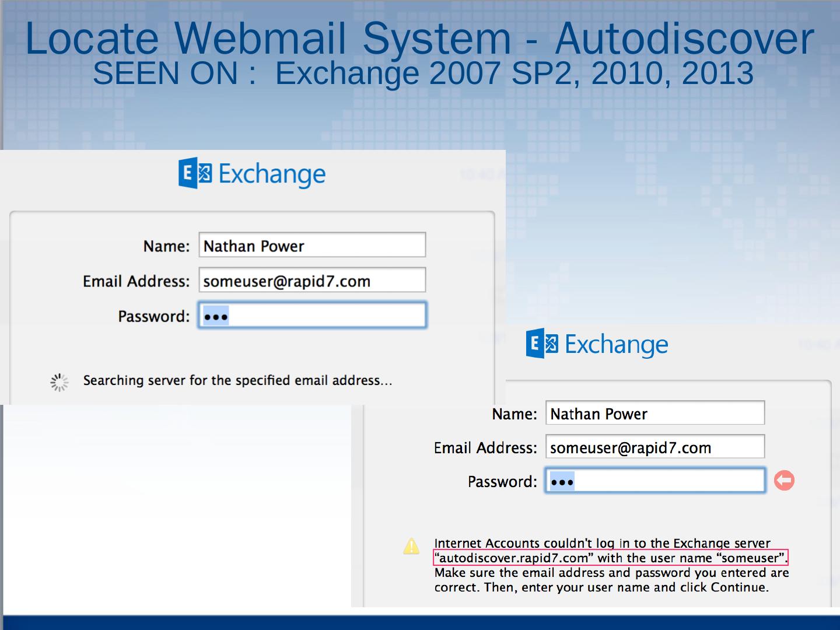Focus the Password field beside the red error icon
Image resolution: width=840 pixels, height=630 pixels.
point(655,481)
